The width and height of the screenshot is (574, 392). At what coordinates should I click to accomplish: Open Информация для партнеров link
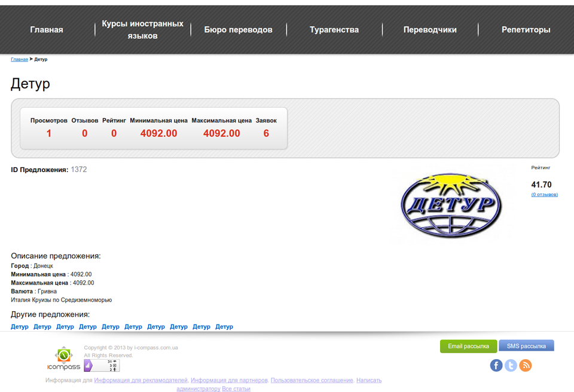pyautogui.click(x=229, y=380)
